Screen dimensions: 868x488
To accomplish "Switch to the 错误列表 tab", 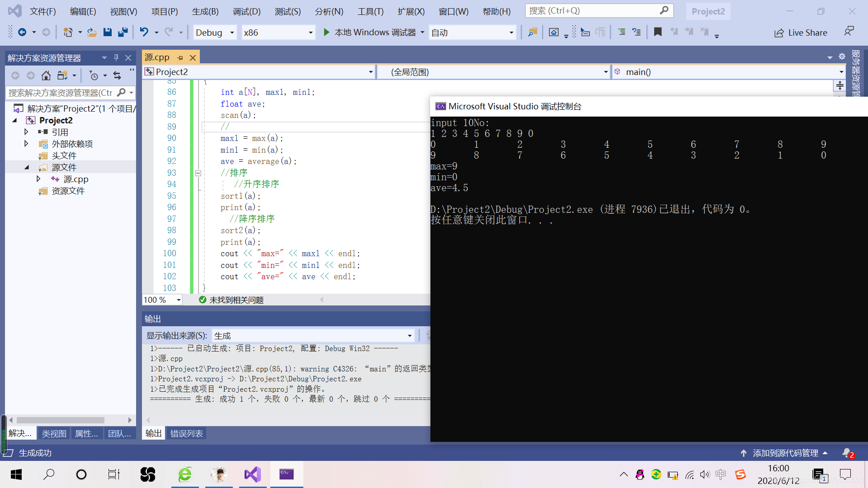I will point(186,433).
